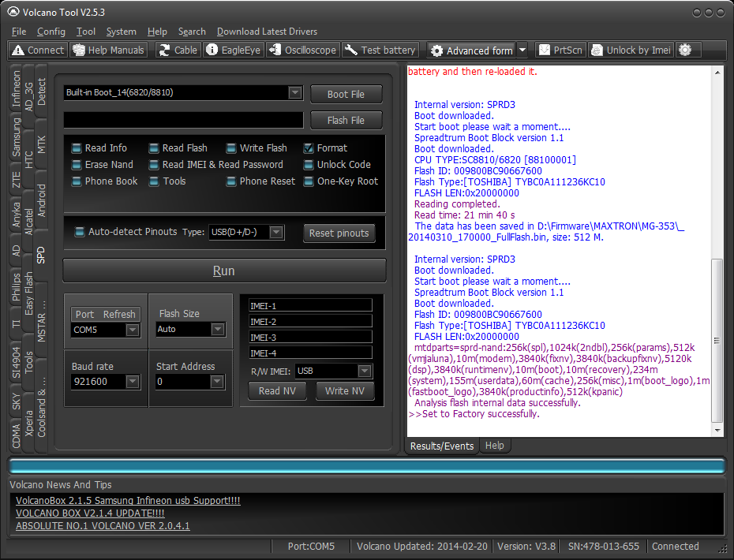
Task: Select the Results/Events tab
Action: point(442,446)
